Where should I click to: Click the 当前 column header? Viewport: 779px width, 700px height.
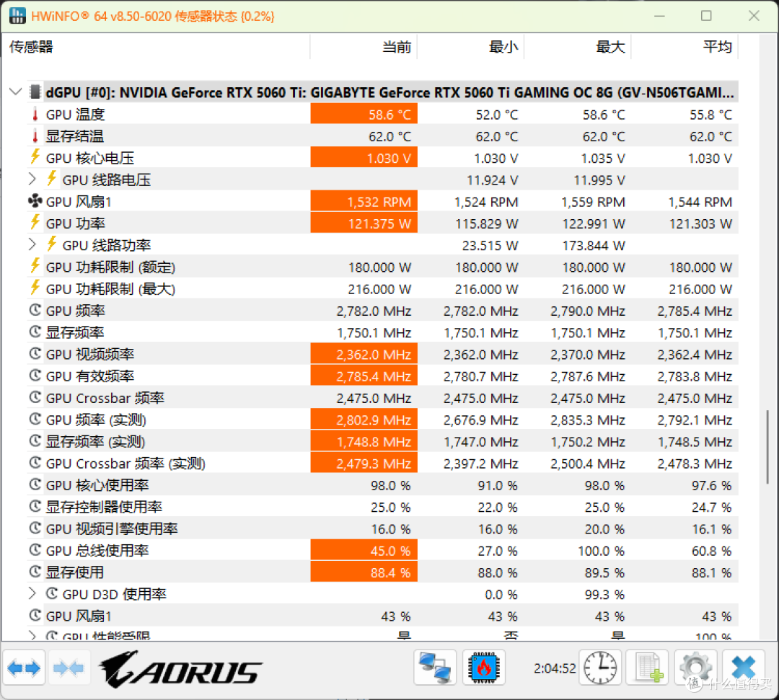tap(364, 47)
